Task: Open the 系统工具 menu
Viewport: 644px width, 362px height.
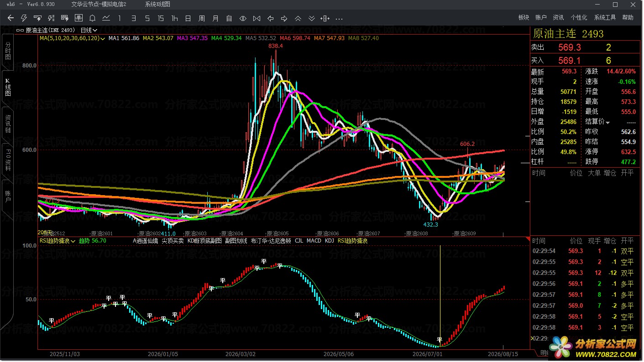Action: pos(605,18)
